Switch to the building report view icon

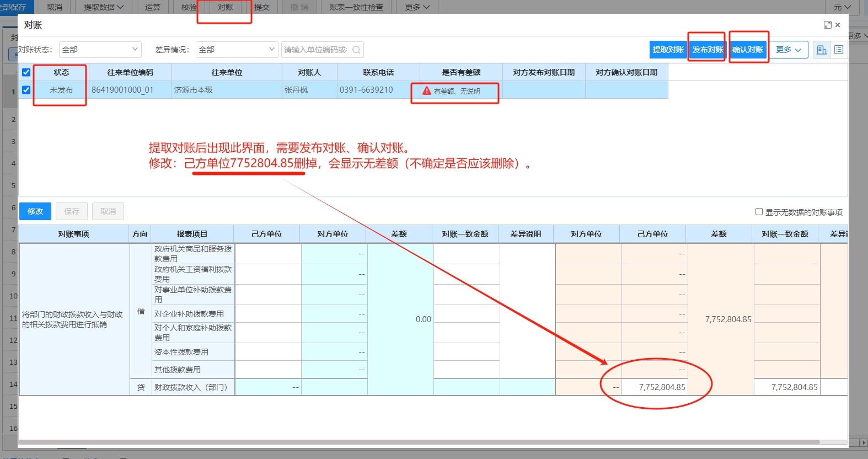(x=821, y=50)
